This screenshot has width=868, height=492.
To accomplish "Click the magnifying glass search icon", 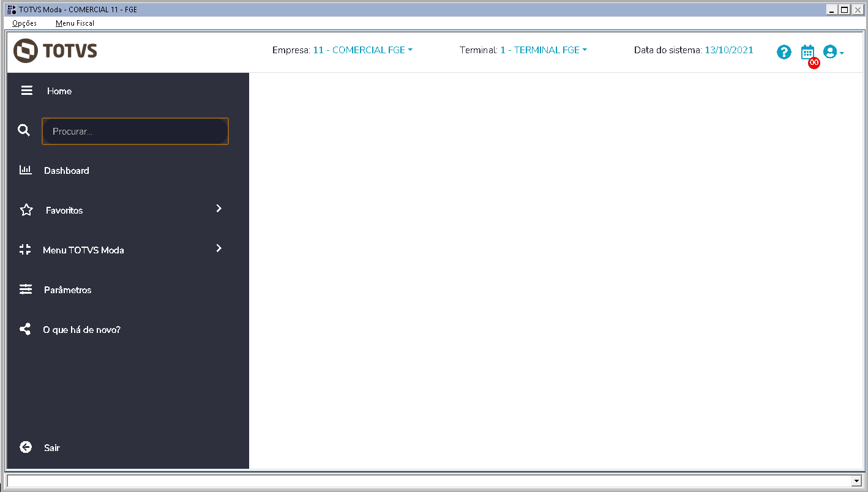I will pos(24,130).
